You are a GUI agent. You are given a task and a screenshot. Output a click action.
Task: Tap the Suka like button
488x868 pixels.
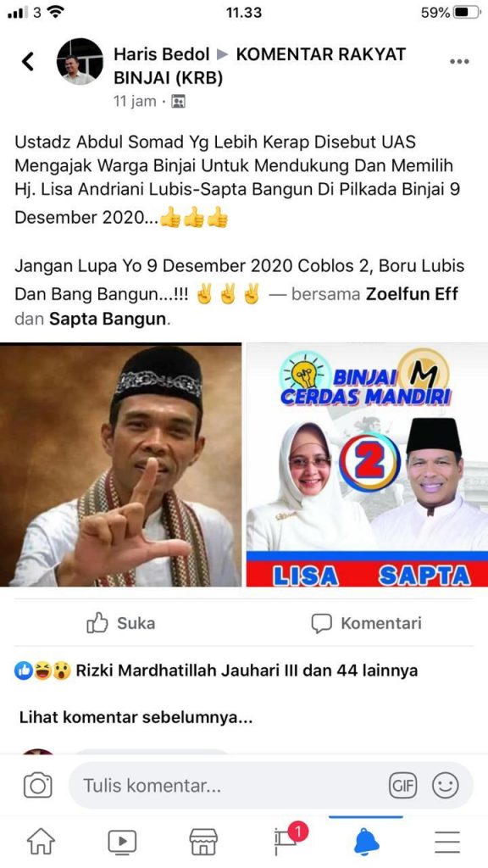pos(121,623)
